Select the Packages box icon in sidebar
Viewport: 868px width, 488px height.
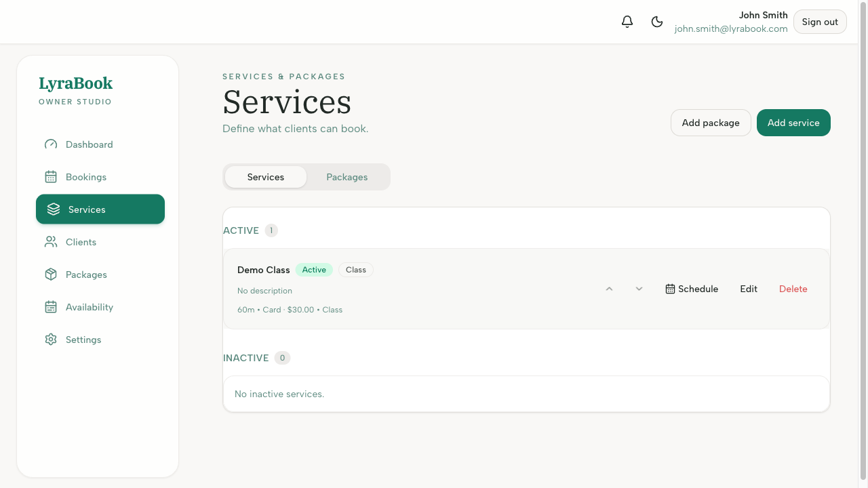click(x=50, y=274)
